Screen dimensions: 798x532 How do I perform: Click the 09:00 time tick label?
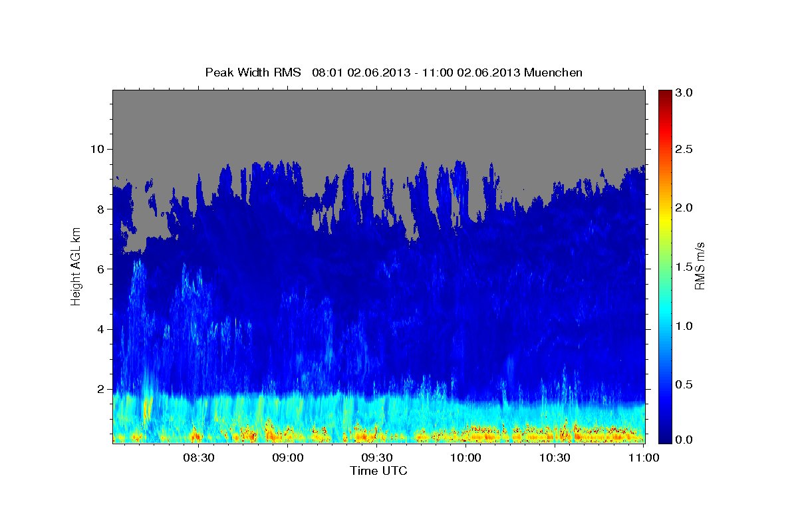click(x=287, y=458)
